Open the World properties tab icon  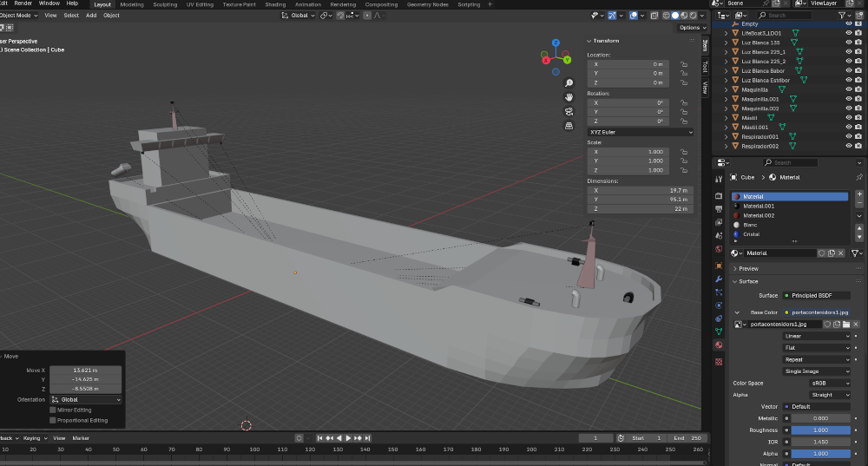(x=719, y=249)
